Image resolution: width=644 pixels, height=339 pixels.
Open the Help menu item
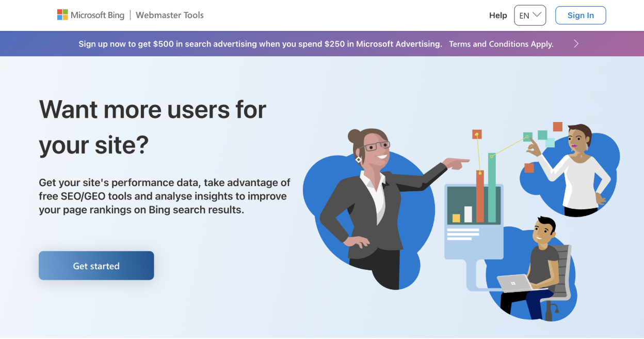(x=498, y=16)
